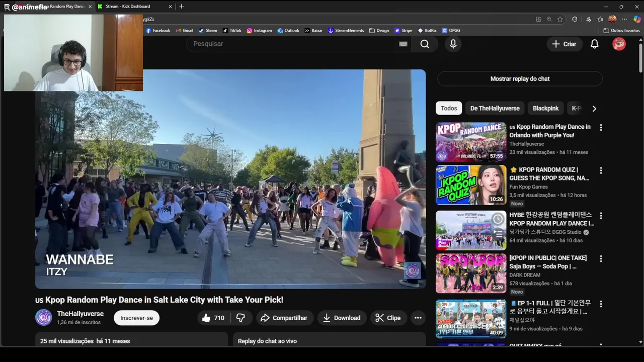Click Mostrar replay do chat button
The image size is (644, 362).
[x=520, y=79]
